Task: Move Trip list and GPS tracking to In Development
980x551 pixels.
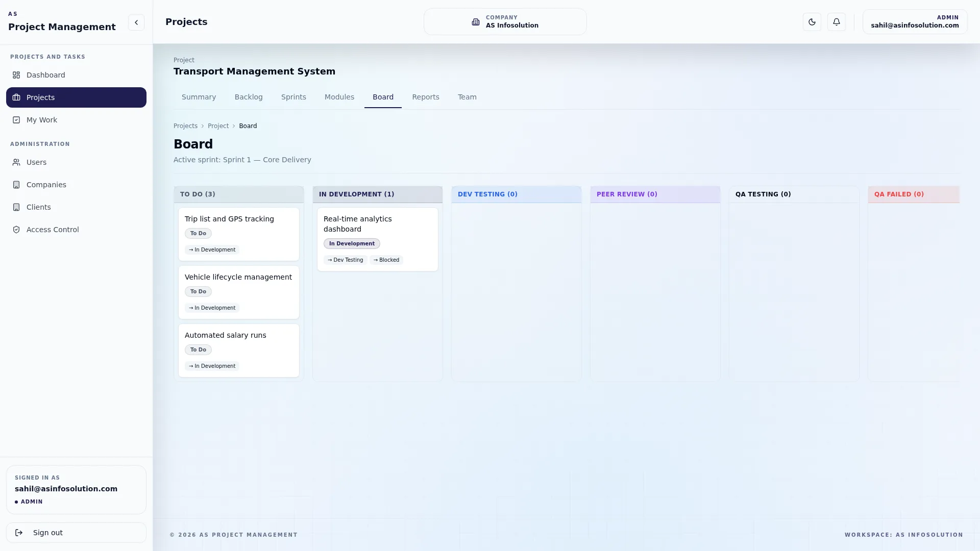Action: 212,250
